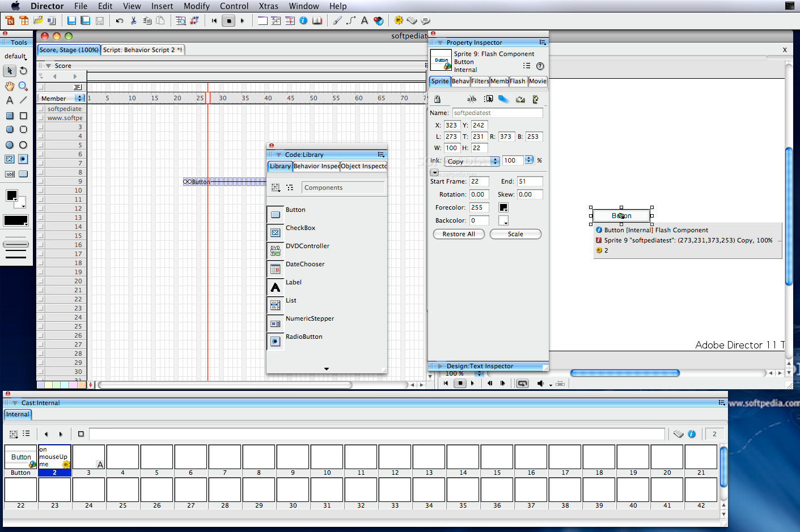The width and height of the screenshot is (800, 532).
Task: Switch to the Behavior Inspector tab
Action: (x=316, y=166)
